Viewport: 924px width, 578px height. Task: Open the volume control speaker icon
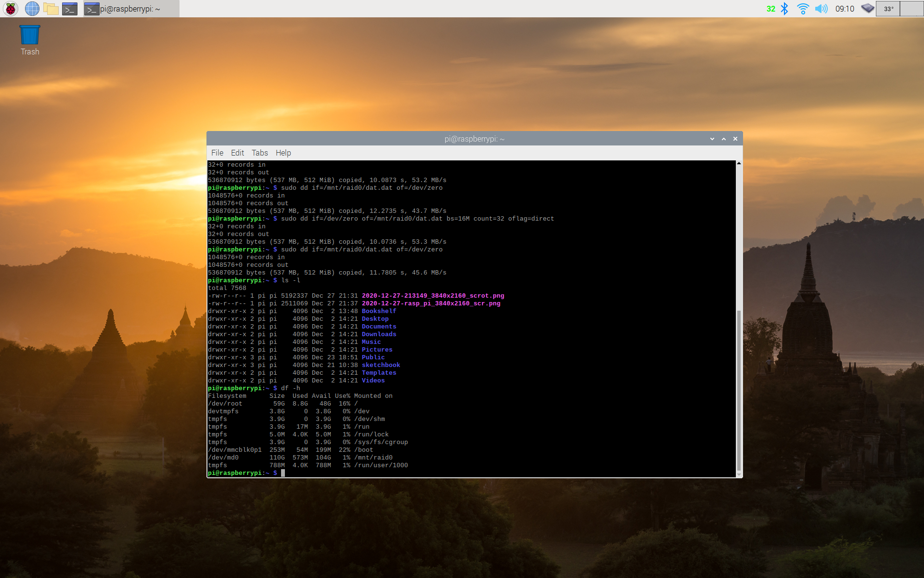click(821, 9)
